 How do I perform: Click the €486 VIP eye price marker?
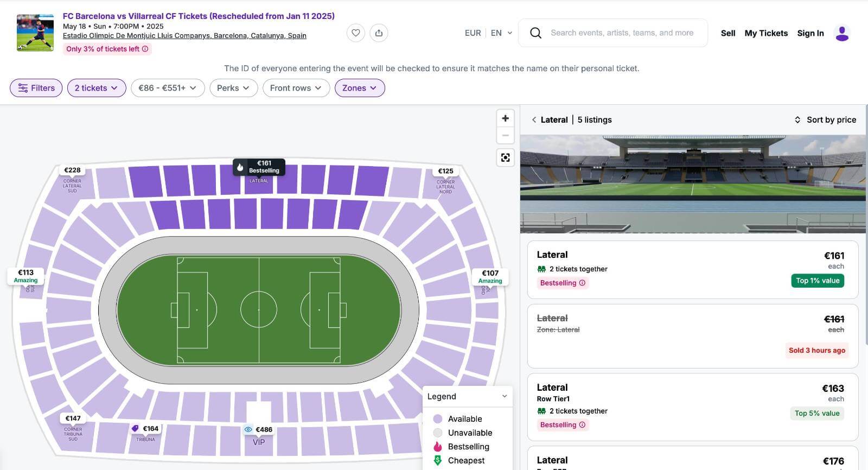pos(258,429)
